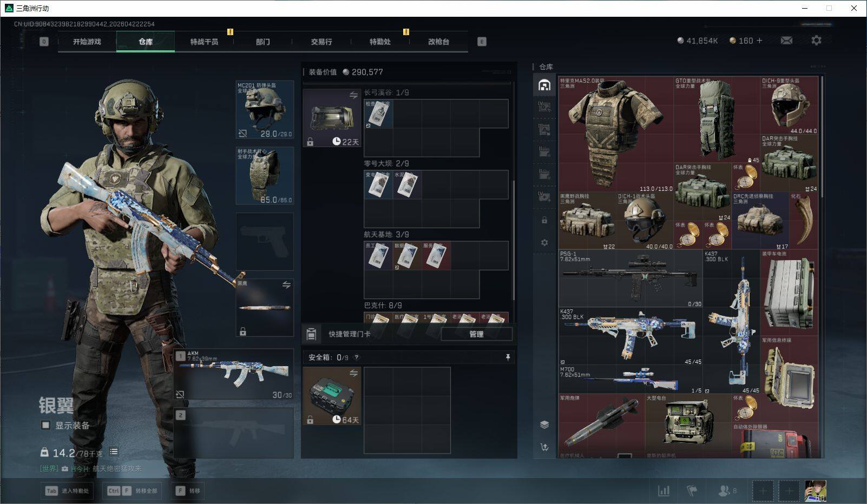The image size is (867, 504).
Task: Click the stacked layers icon in warehouse sidebar
Action: 544,425
